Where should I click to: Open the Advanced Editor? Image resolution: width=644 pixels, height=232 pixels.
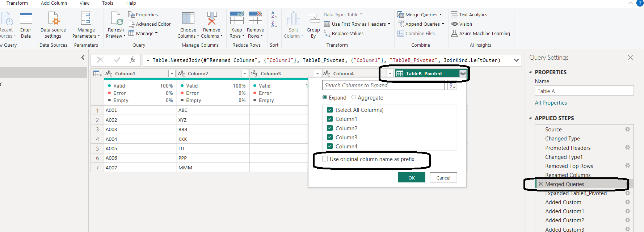[x=150, y=24]
